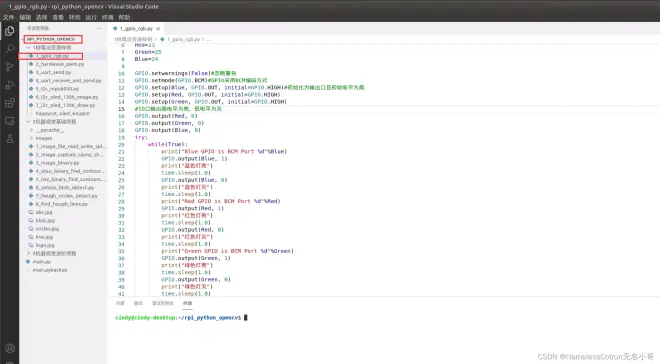The image size is (660, 364).
Task: Open the Search view in activity bar
Action: pyautogui.click(x=9, y=49)
